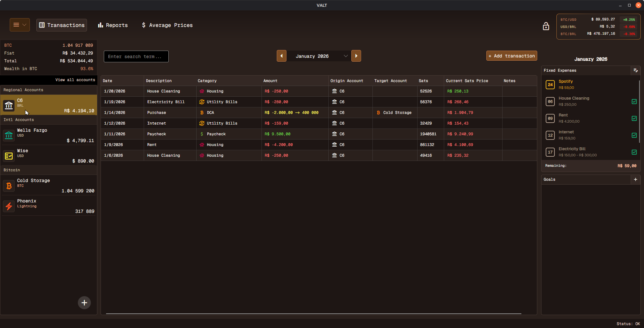Click the Add transaction button
This screenshot has width=644, height=328.
click(511, 56)
